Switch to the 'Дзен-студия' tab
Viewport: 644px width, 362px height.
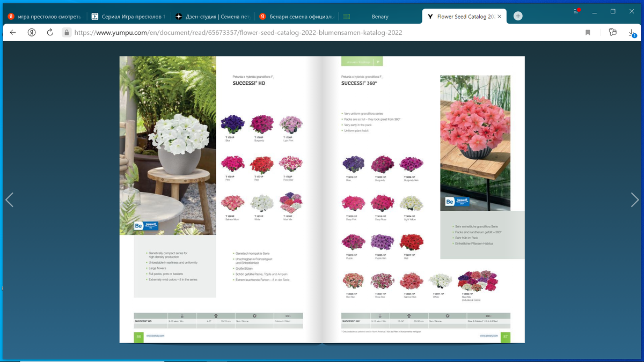coord(213,17)
